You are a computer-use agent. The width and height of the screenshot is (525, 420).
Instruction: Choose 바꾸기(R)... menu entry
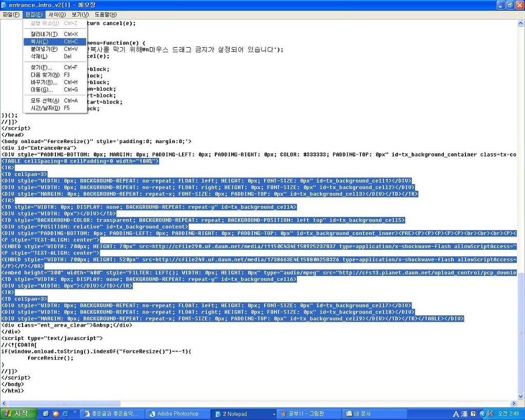(55, 82)
